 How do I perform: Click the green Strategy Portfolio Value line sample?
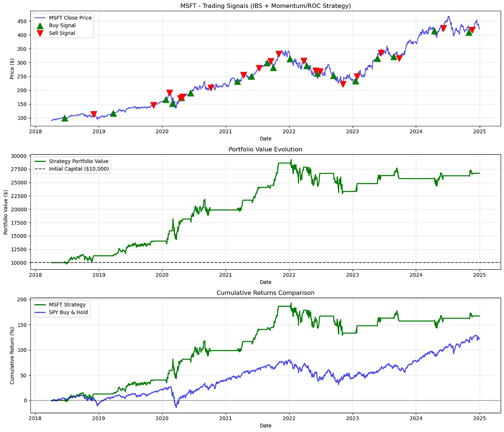pyautogui.click(x=41, y=161)
